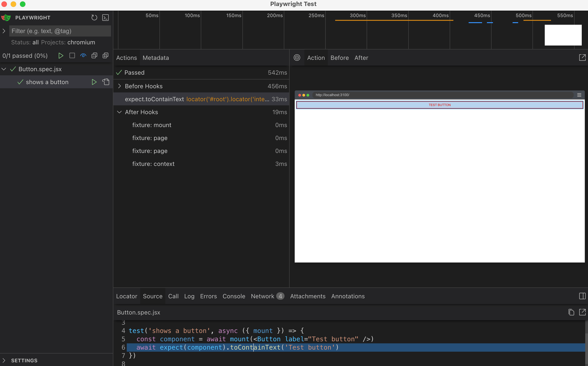Expand the filter options chevron

4,31
